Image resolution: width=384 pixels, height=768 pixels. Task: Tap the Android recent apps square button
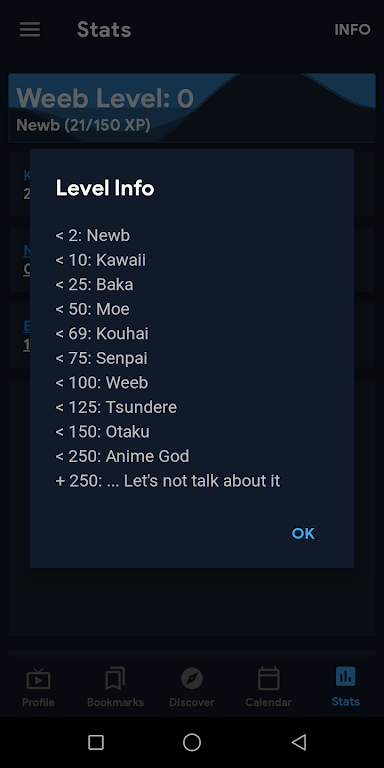pyautogui.click(x=96, y=743)
